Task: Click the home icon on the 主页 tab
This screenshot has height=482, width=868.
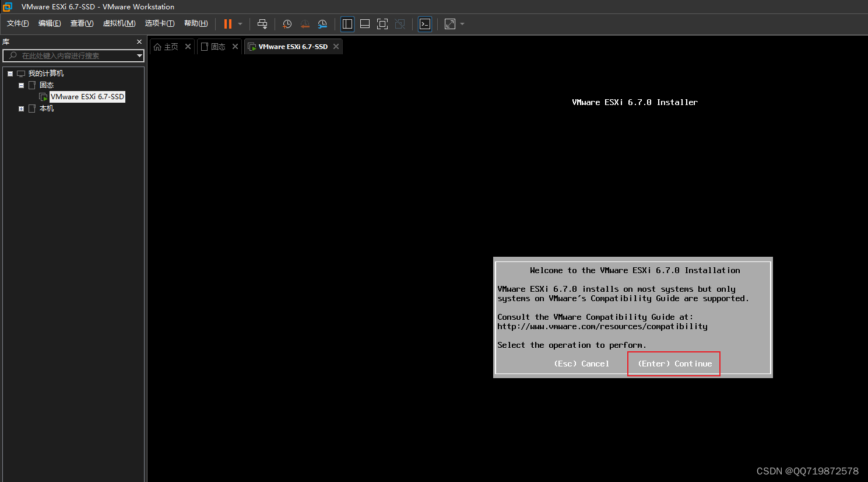Action: 157,47
